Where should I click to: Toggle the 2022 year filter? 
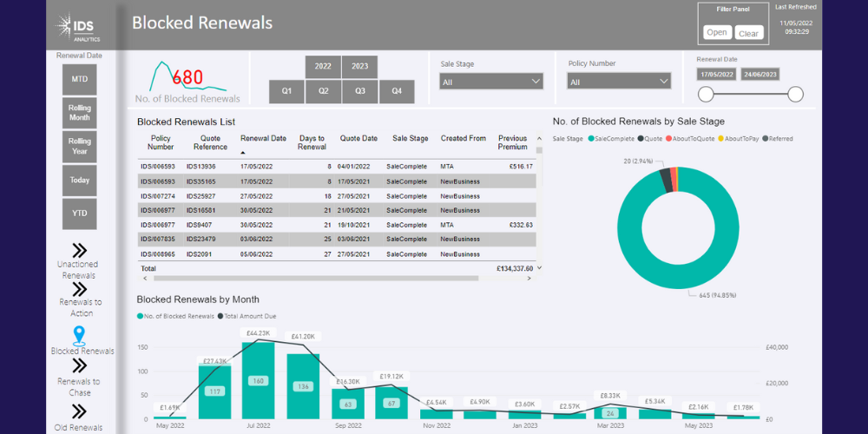tap(323, 67)
